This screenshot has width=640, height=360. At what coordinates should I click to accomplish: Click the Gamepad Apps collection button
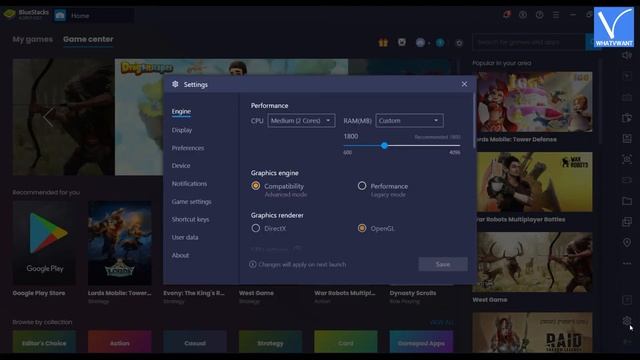pos(421,343)
